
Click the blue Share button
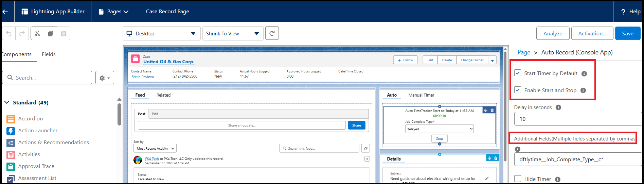pyautogui.click(x=357, y=125)
